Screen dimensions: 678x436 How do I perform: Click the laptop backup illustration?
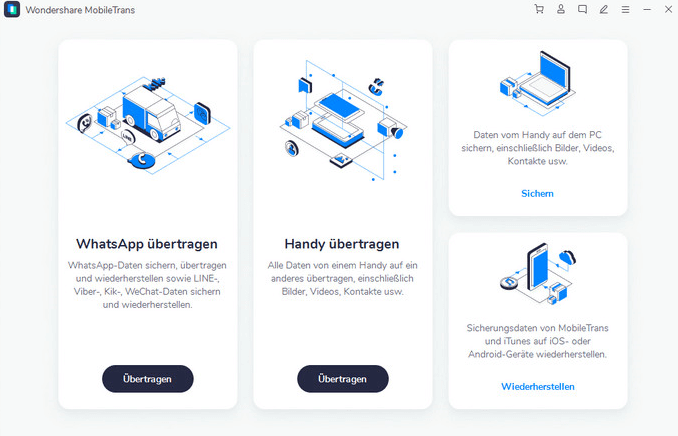click(538, 83)
